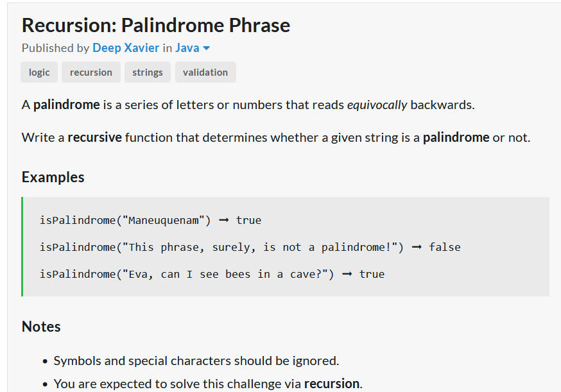
Task: Click the Examples heading
Action: (x=53, y=178)
